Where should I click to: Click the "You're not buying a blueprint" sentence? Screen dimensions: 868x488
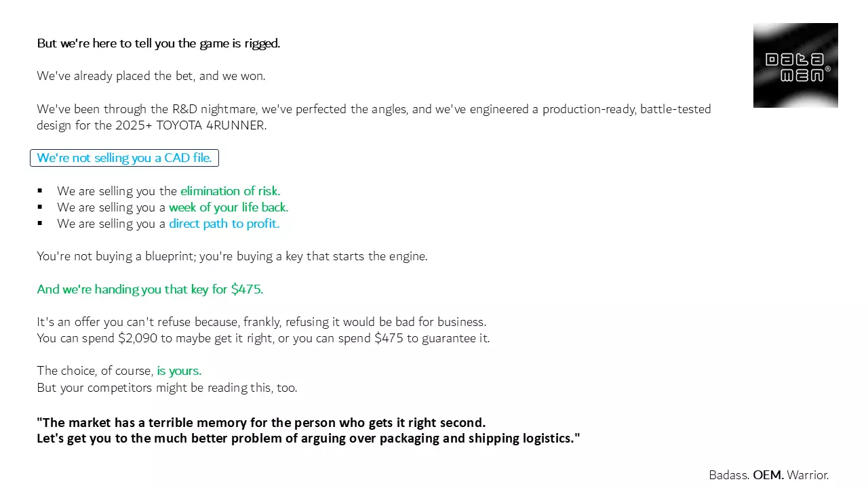(x=232, y=256)
